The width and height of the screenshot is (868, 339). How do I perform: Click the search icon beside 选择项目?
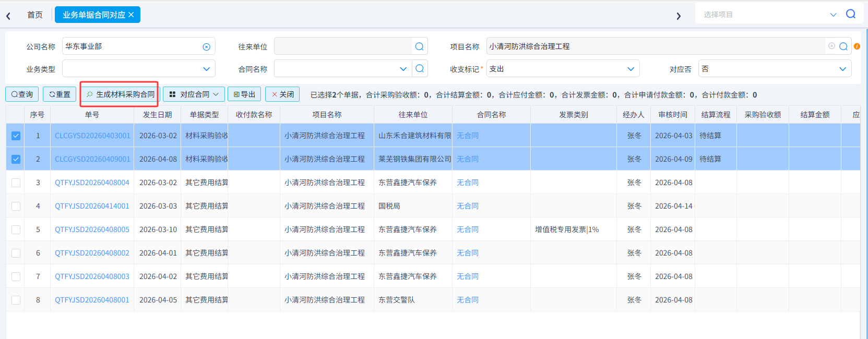pos(851,14)
